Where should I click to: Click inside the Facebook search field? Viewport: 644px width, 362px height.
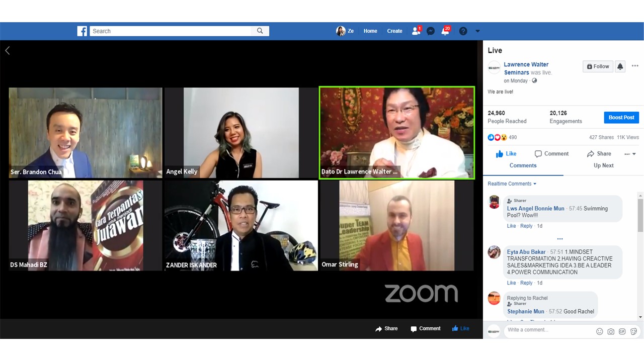point(171,31)
